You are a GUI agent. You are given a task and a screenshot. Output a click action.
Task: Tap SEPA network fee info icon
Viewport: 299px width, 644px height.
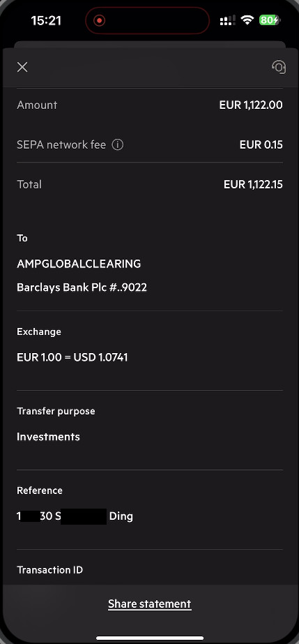coord(118,144)
